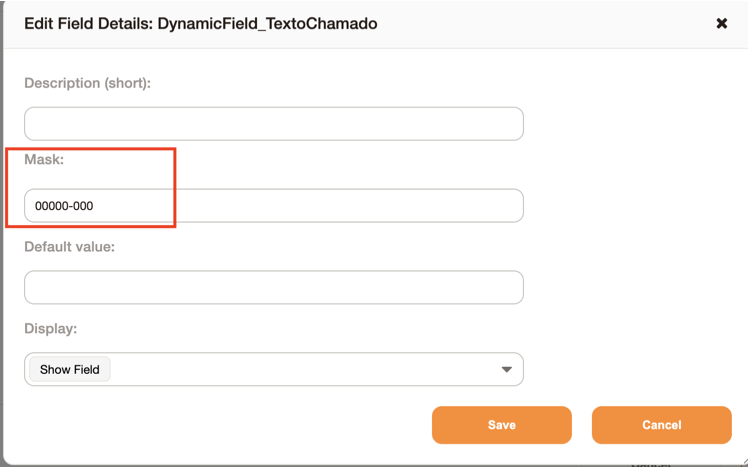Focus the Default value input field

(x=274, y=287)
